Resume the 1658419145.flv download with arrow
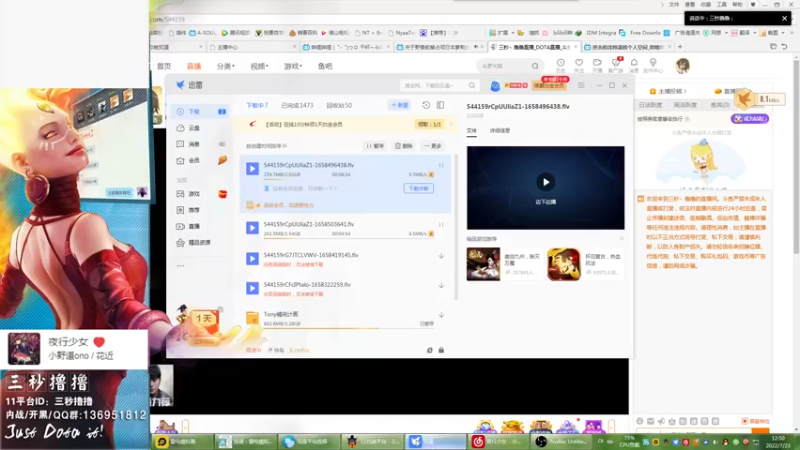The height and width of the screenshot is (450, 800). coord(441,256)
